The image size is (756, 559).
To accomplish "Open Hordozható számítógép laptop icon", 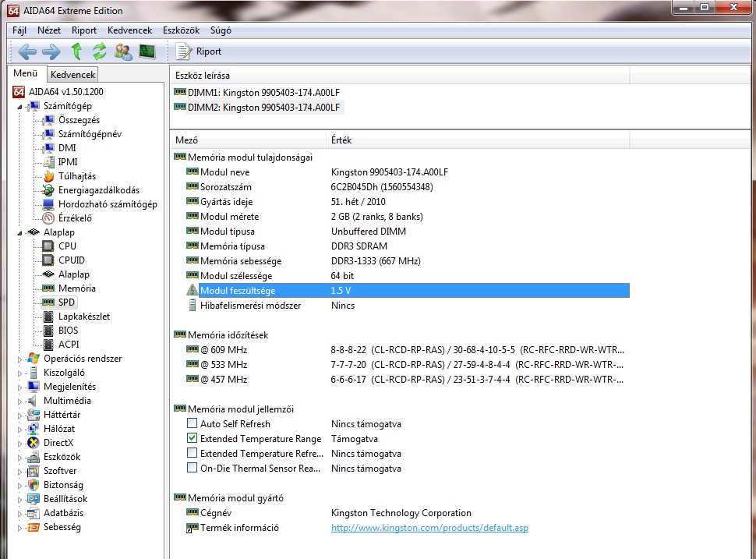I will [48, 203].
